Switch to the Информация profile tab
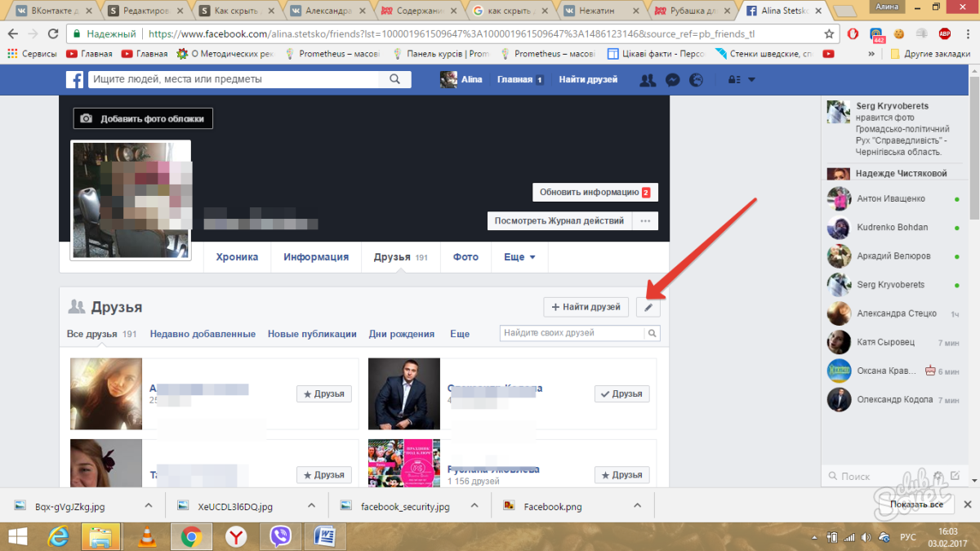The height and width of the screenshot is (551, 980). click(316, 257)
